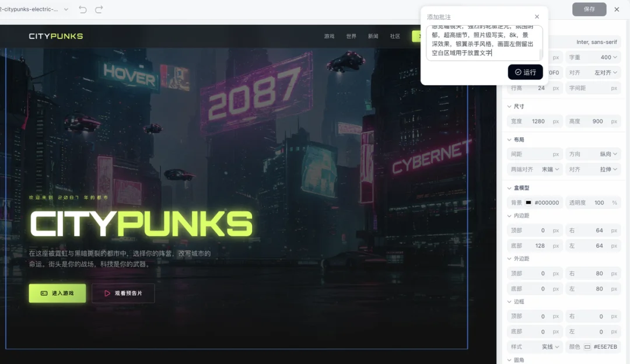Click the 社区 nav link in preview
Image resolution: width=630 pixels, height=364 pixels.
395,36
